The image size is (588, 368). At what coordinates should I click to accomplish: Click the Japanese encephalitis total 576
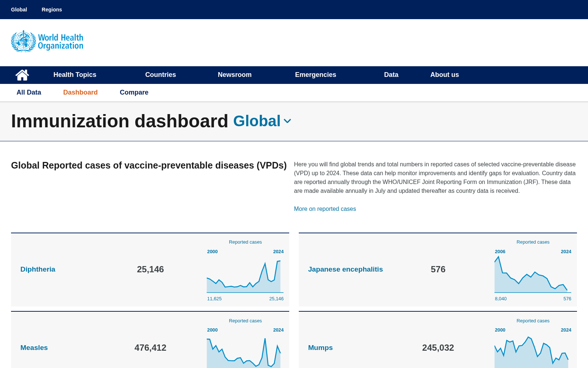(438, 269)
